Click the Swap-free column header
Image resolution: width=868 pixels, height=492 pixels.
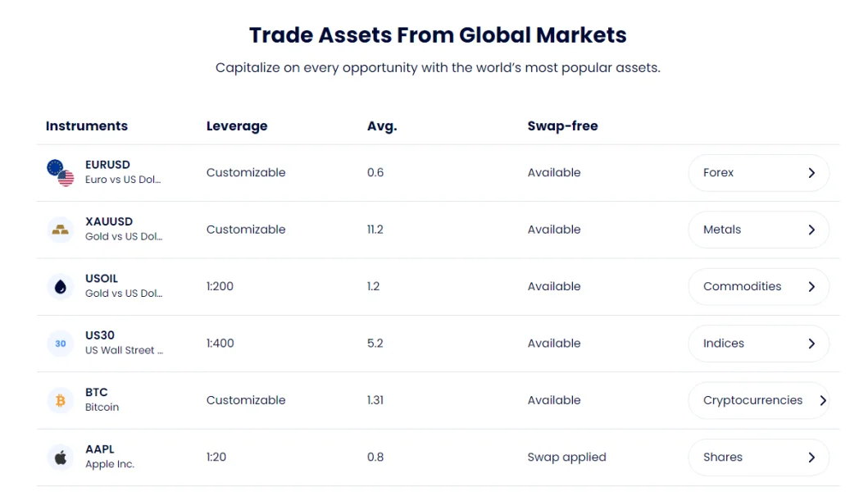click(x=562, y=126)
